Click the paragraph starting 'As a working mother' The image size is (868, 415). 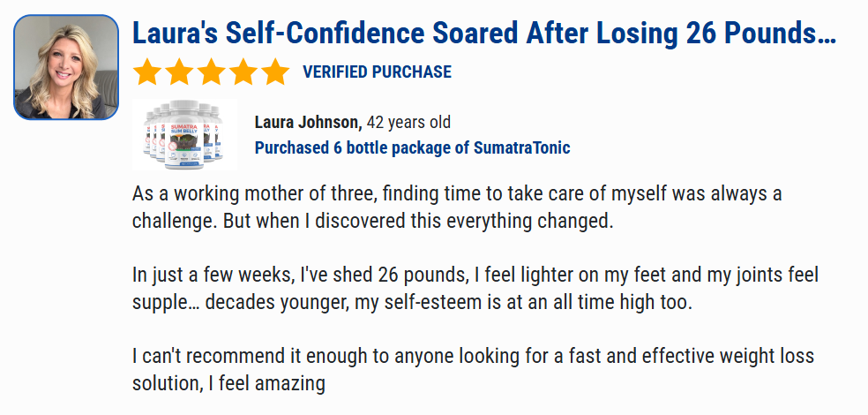(x=457, y=207)
